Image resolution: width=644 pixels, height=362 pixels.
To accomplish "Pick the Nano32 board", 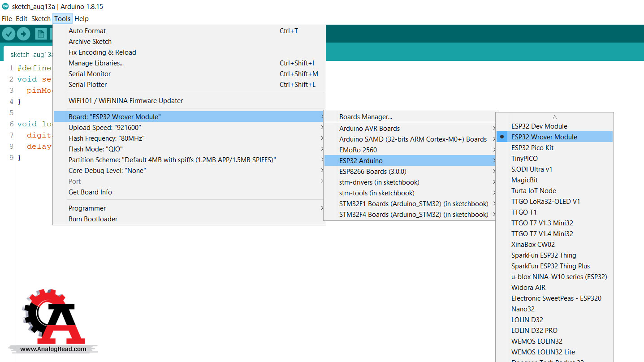I will tap(554, 309).
